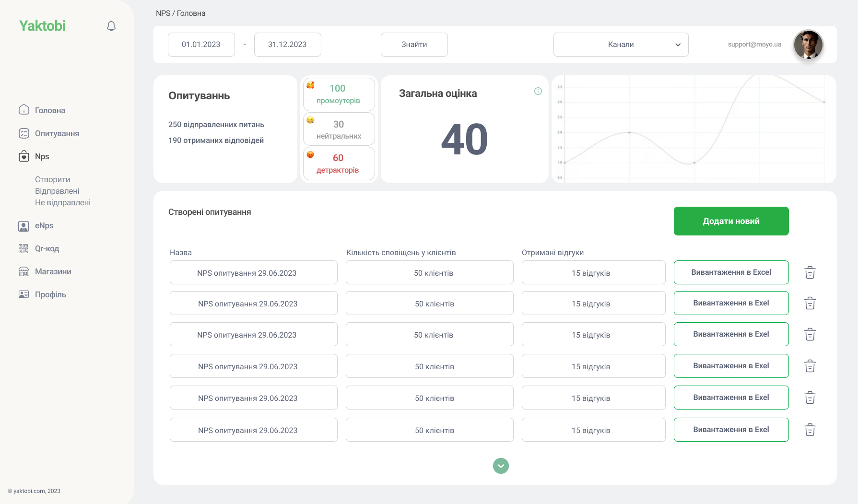Select the Головна home icon in sidebar

[24, 110]
